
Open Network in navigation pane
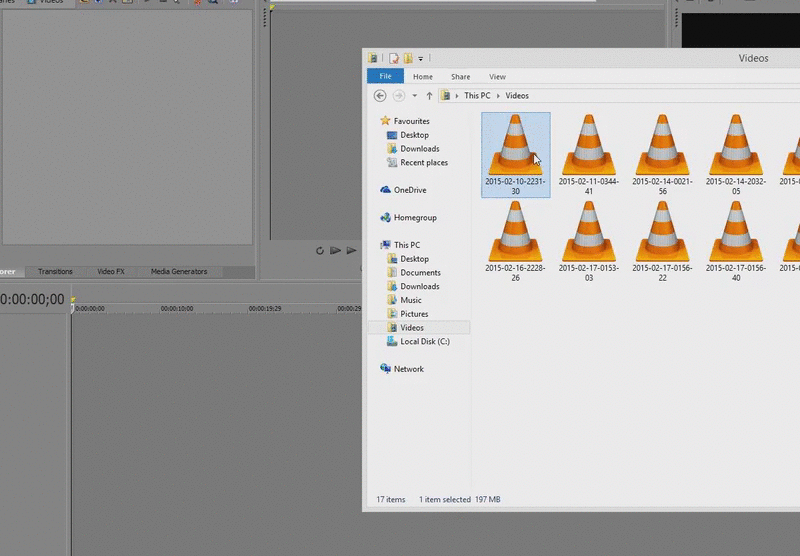click(409, 369)
